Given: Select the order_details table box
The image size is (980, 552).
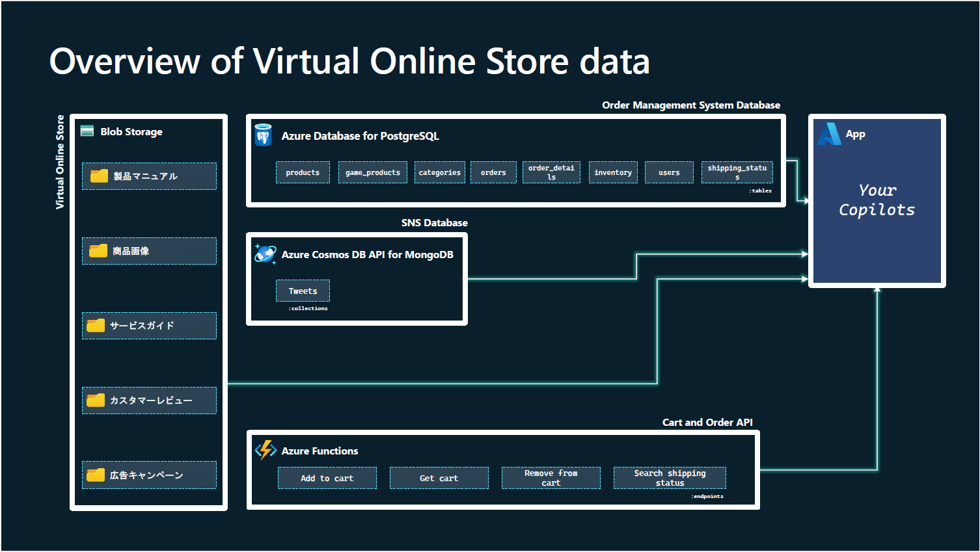Looking at the screenshot, I should 551,172.
